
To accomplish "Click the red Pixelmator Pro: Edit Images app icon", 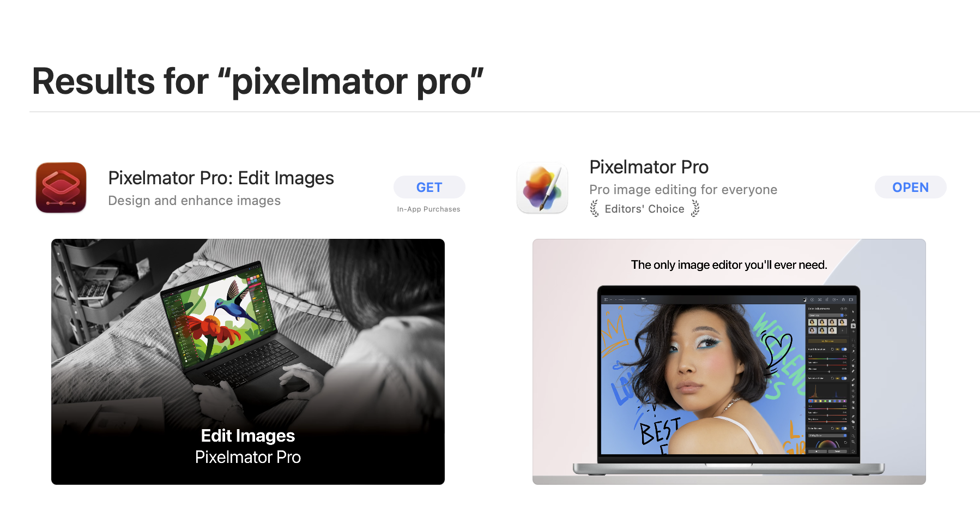I will (61, 188).
